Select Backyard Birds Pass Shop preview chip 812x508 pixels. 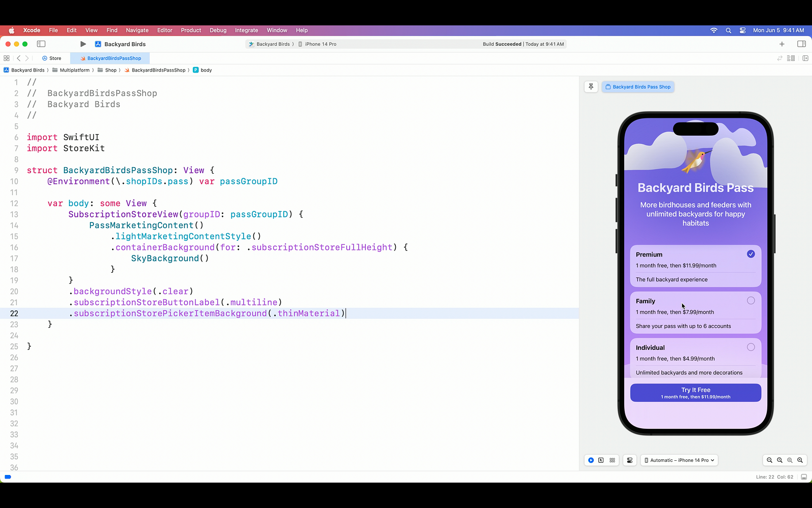[x=638, y=87]
